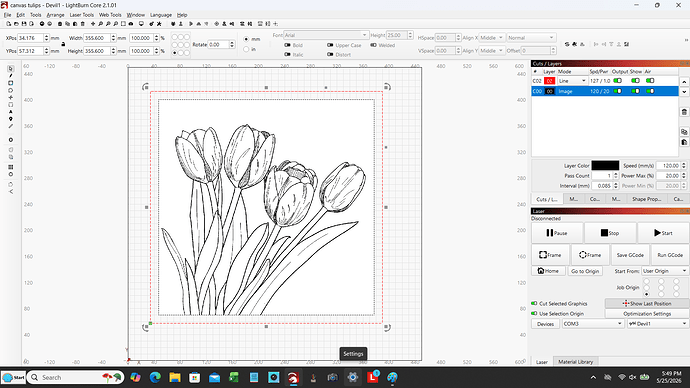Click the black 00 layer color swatch
This screenshot has width=690, height=388.
pos(549,91)
